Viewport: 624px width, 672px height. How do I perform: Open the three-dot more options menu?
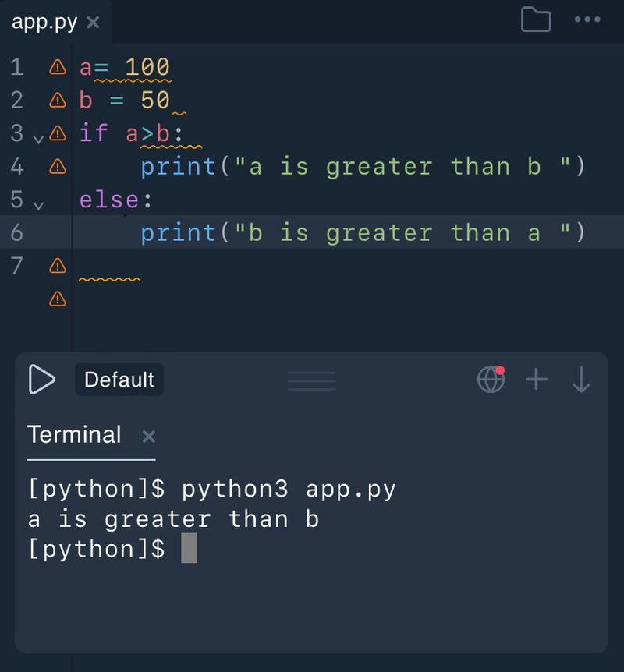587,20
